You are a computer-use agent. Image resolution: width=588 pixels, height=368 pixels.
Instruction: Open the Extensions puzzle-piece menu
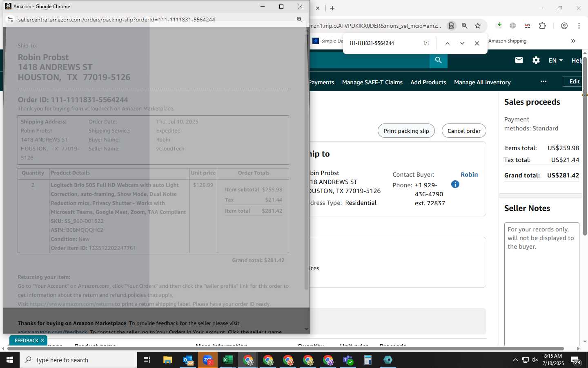(542, 25)
